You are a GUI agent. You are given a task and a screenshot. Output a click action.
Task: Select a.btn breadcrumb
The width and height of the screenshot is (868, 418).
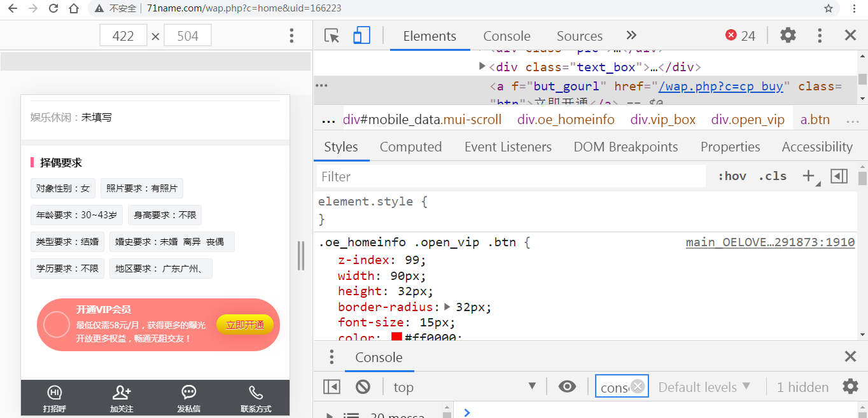tap(815, 120)
